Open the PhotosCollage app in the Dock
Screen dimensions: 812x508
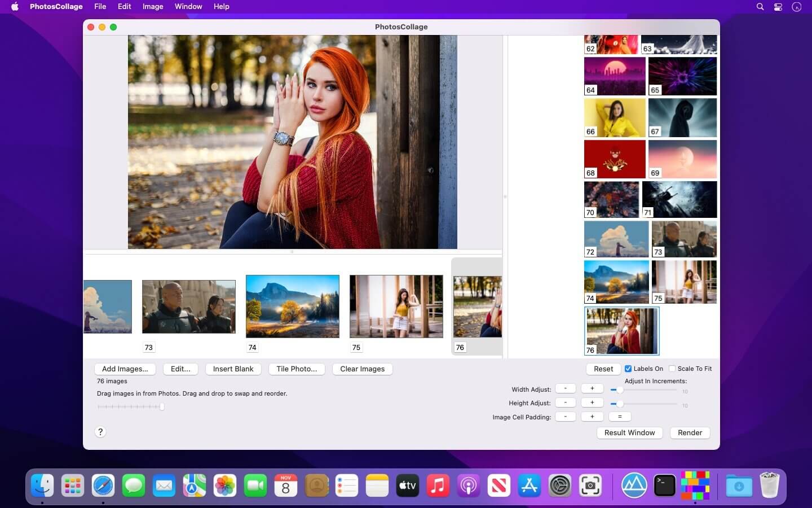695,485
